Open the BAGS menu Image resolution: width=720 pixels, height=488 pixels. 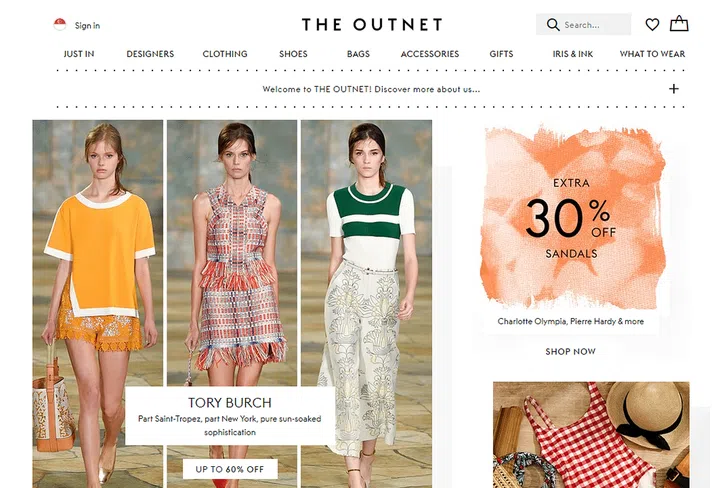click(358, 54)
